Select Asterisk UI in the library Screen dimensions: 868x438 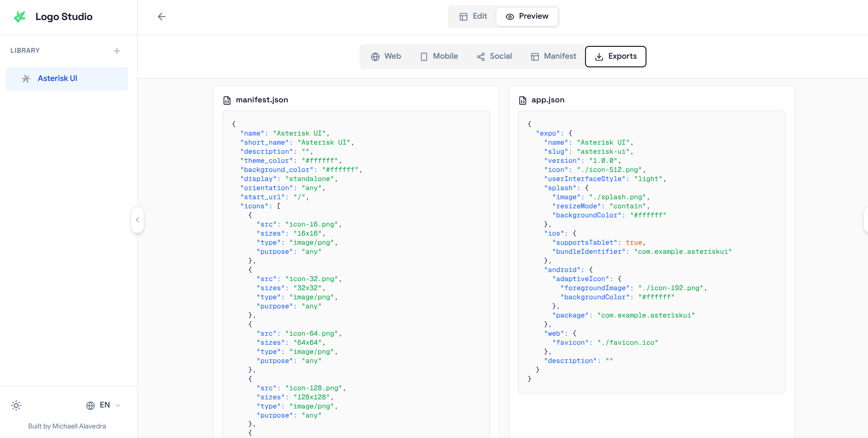[x=67, y=79]
